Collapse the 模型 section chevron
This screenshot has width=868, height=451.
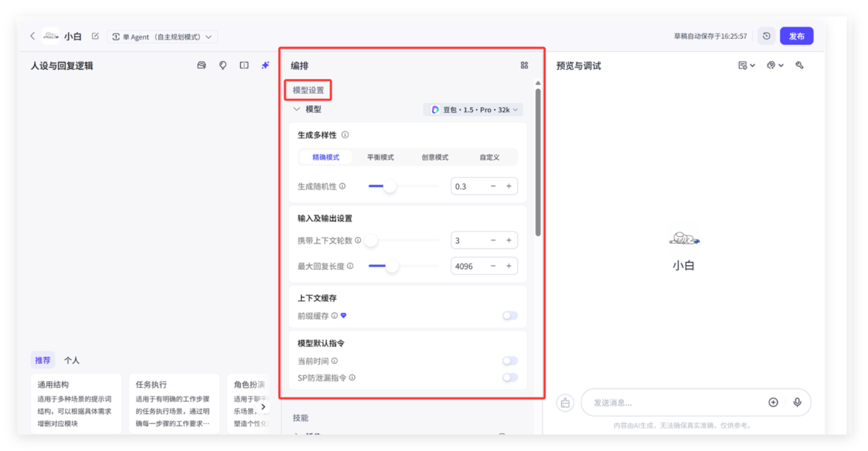click(x=297, y=109)
